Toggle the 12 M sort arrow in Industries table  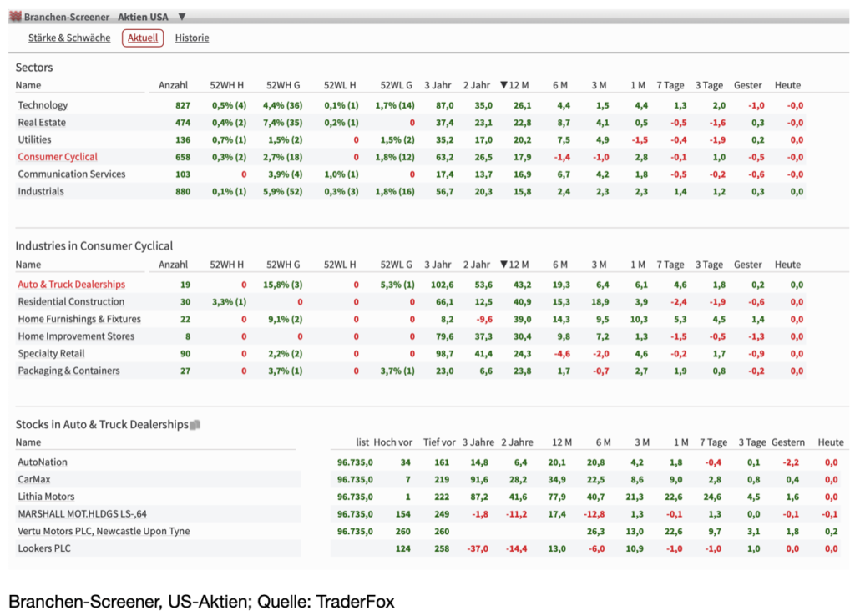pyautogui.click(x=503, y=265)
